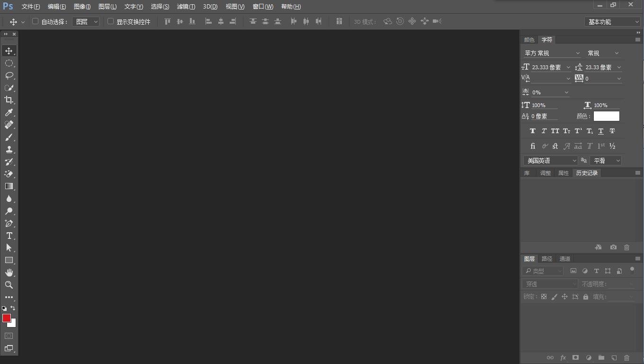Enable the 自动选择 checkbox
The height and width of the screenshot is (364, 644).
point(35,21)
